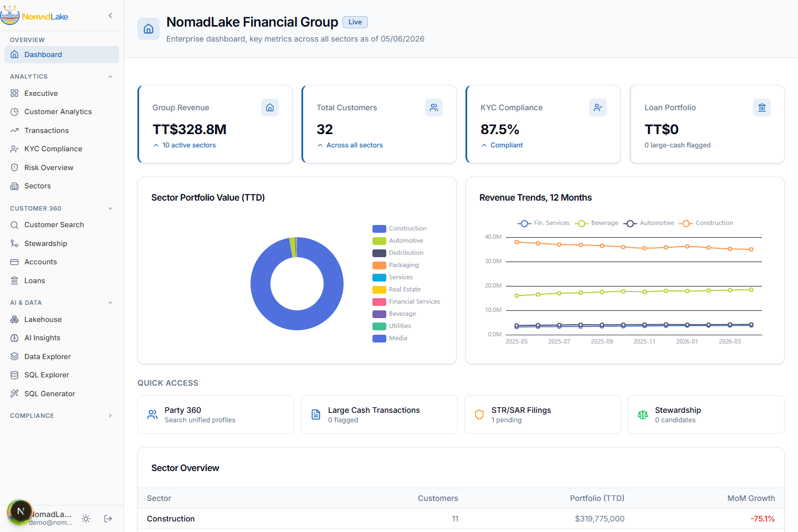Collapse the sidebar with the chevron arrow
Screen dimensions: 798x532
[110, 16]
